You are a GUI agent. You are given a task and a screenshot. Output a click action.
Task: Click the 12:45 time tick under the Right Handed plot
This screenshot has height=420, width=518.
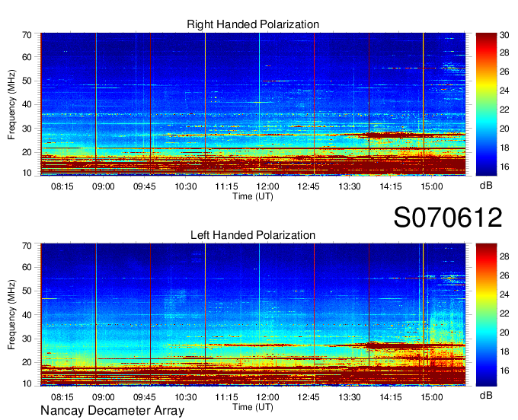tap(309, 186)
